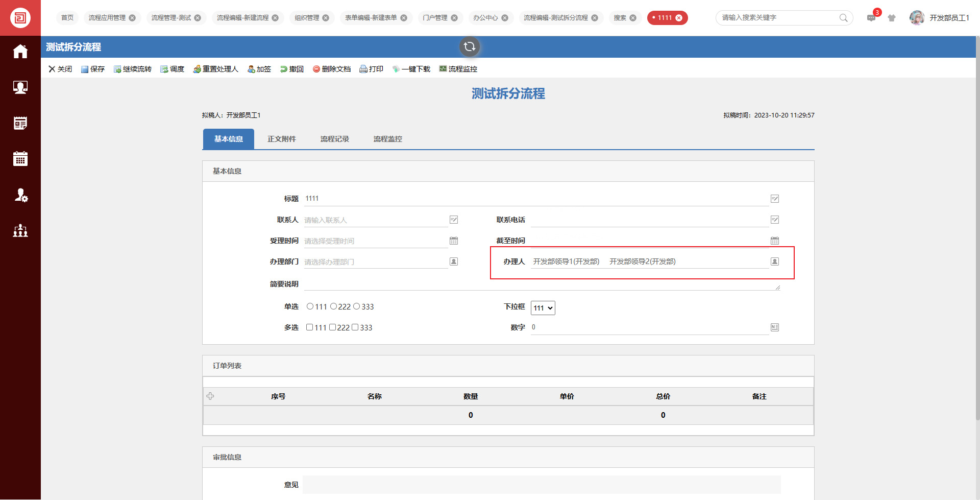Click the person picker icon for 办理人
Screen dimensions: 980x500
tap(774, 261)
